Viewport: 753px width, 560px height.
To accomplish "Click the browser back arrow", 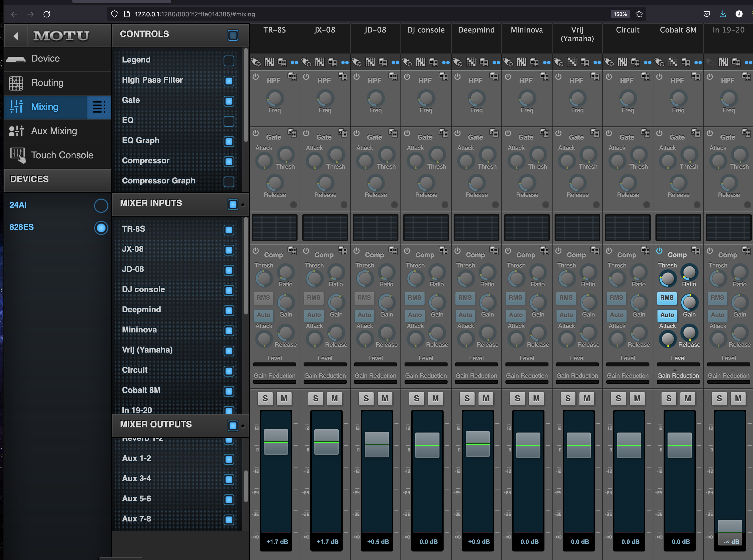I will 14,14.
